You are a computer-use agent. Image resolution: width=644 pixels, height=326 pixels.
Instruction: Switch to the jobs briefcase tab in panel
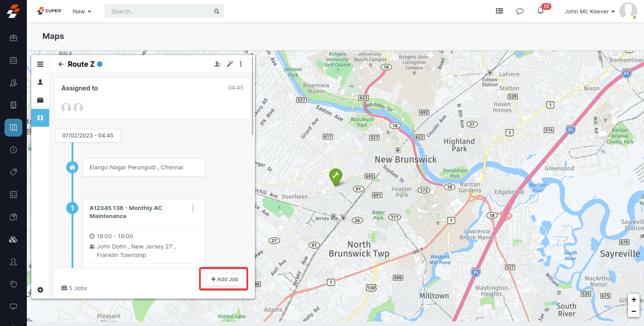tap(40, 100)
